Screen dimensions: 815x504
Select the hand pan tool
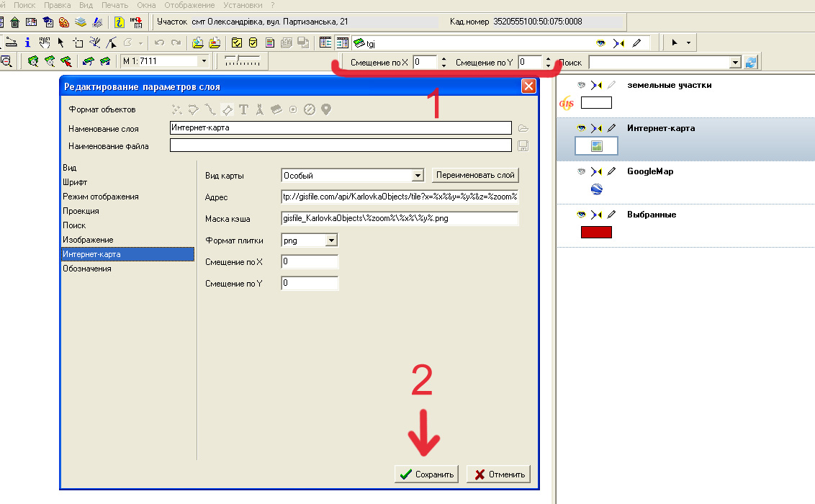click(x=45, y=42)
